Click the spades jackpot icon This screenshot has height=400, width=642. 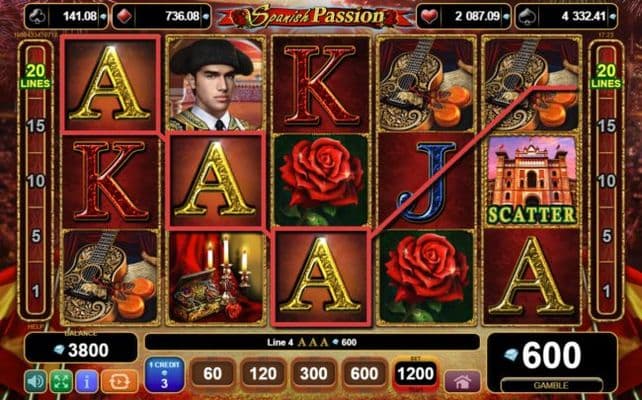528,16
